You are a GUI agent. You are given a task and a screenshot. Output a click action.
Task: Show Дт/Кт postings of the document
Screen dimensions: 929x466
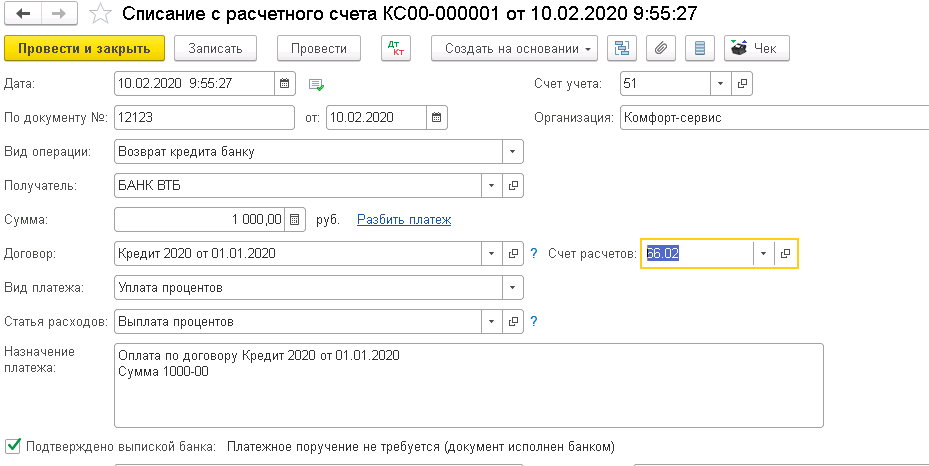(x=396, y=49)
